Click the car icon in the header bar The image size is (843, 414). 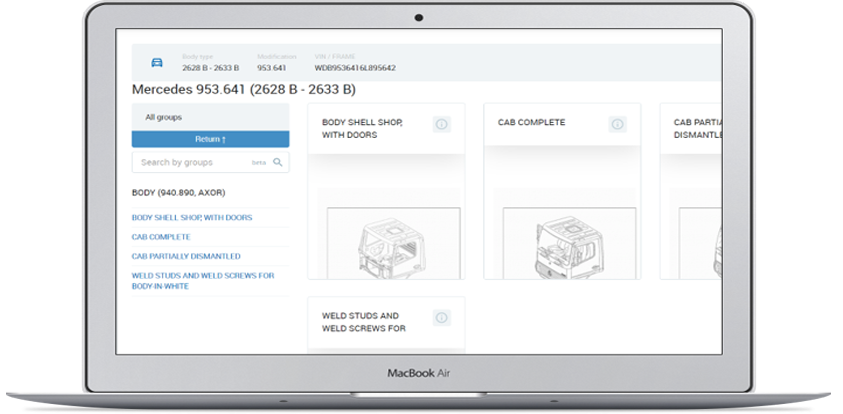156,62
